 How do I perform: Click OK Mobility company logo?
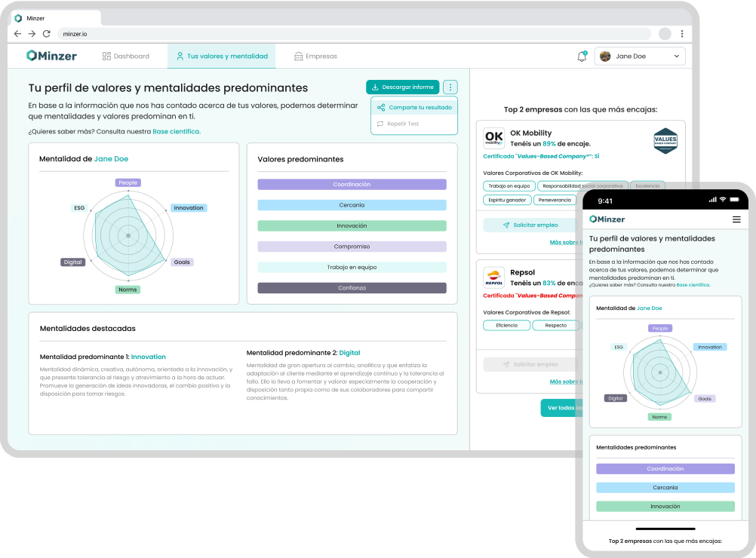(493, 138)
